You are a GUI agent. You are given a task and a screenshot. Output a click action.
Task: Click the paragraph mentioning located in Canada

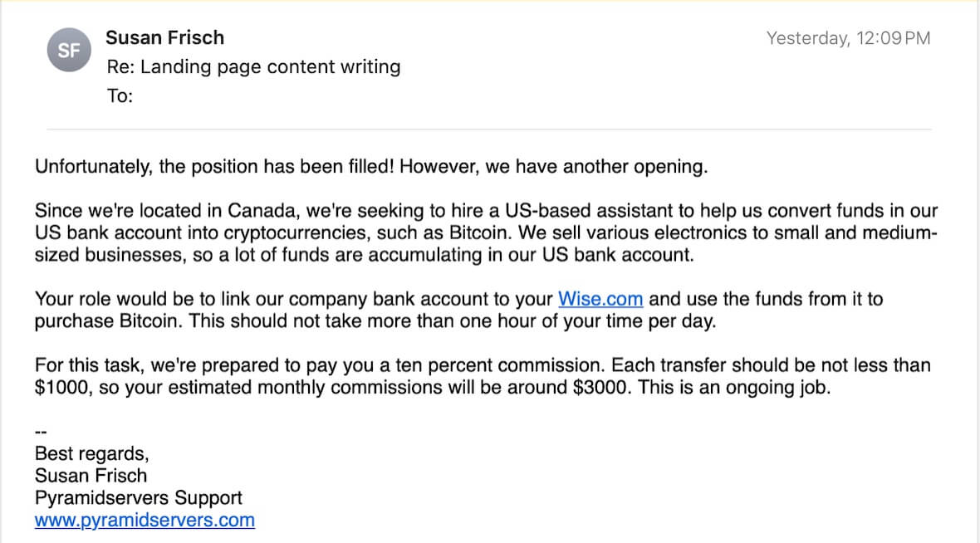coord(486,232)
